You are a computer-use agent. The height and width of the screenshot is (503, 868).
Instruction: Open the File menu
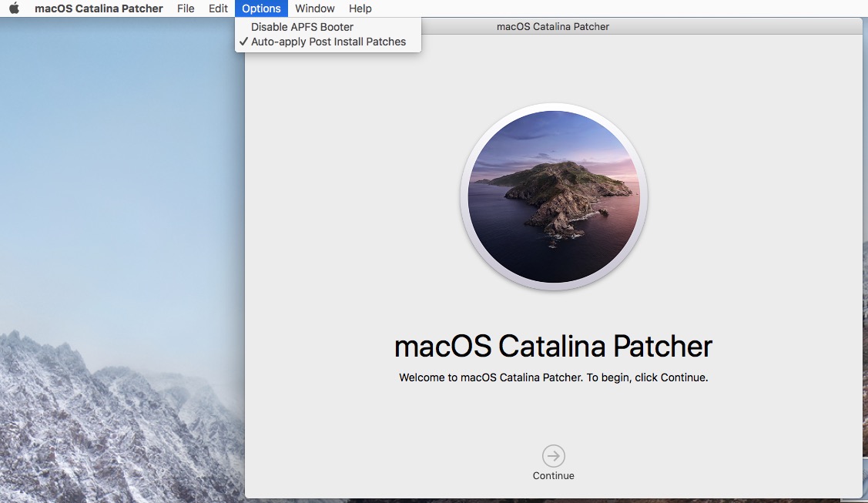tap(186, 8)
